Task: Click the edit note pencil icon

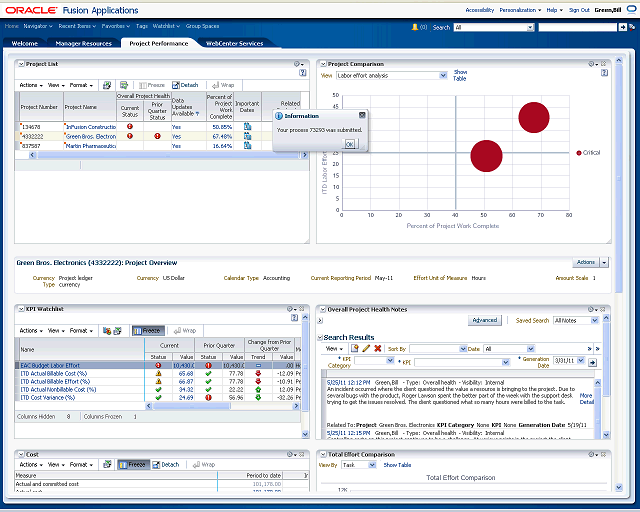Action: [x=365, y=348]
